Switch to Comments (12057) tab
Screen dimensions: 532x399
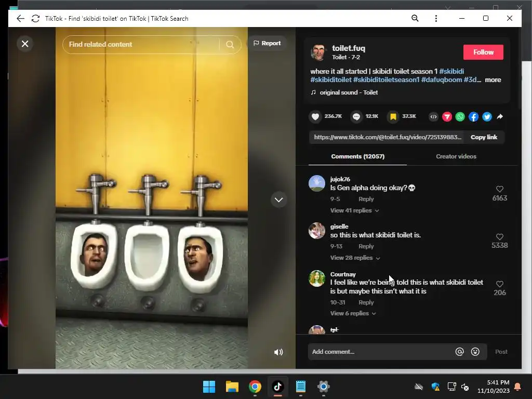click(357, 156)
